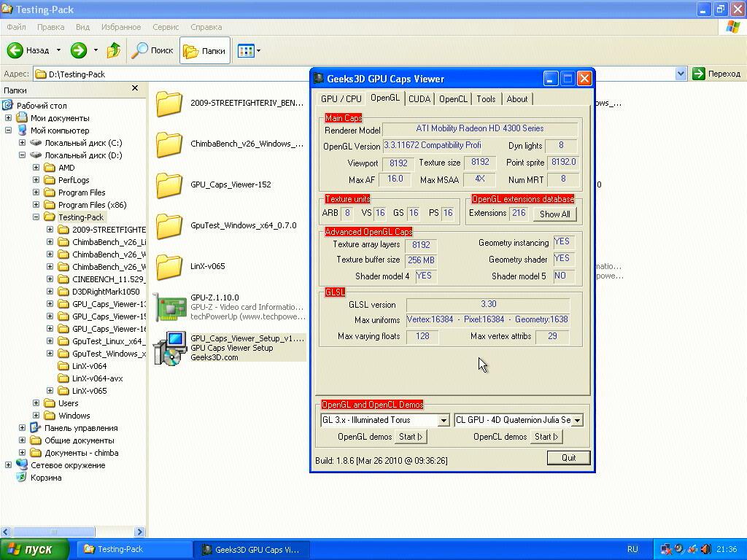Image resolution: width=747 pixels, height=560 pixels.
Task: Expand the OpenGL demo selection dropdown
Action: point(443,421)
